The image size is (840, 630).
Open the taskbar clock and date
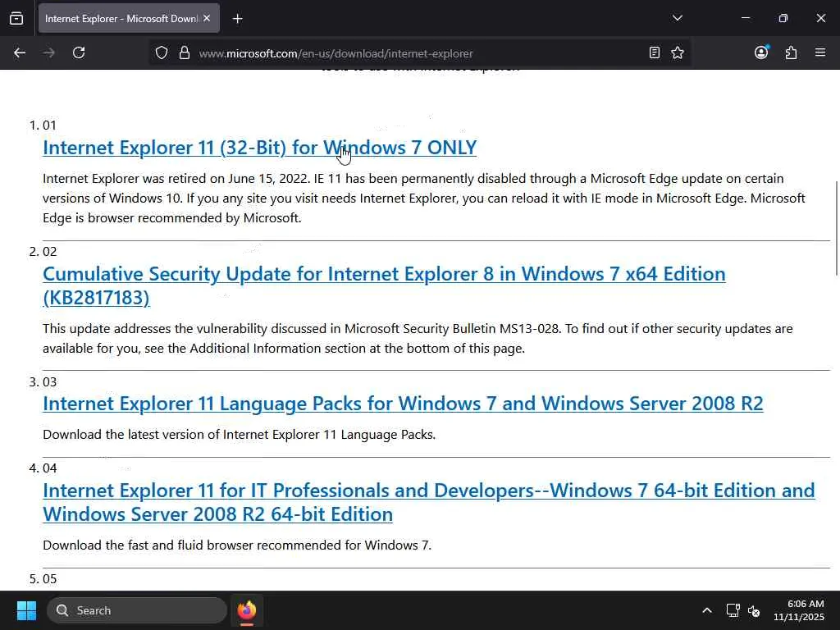click(x=799, y=610)
